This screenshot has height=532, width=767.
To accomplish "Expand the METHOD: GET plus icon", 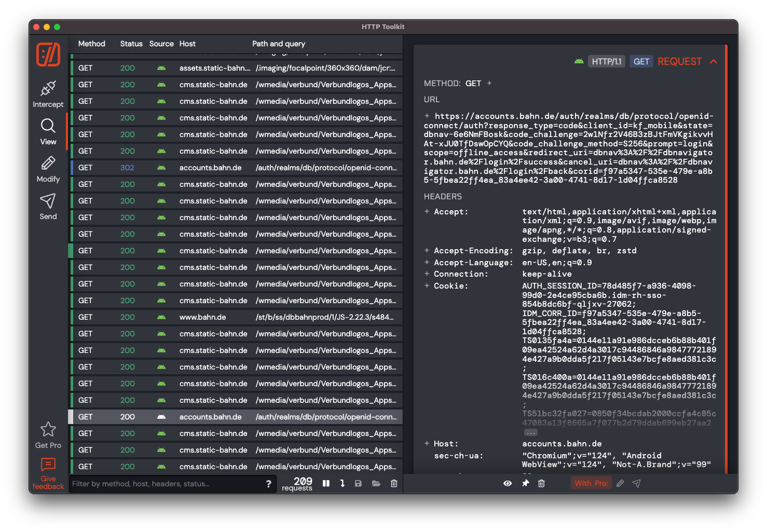I will [489, 83].
